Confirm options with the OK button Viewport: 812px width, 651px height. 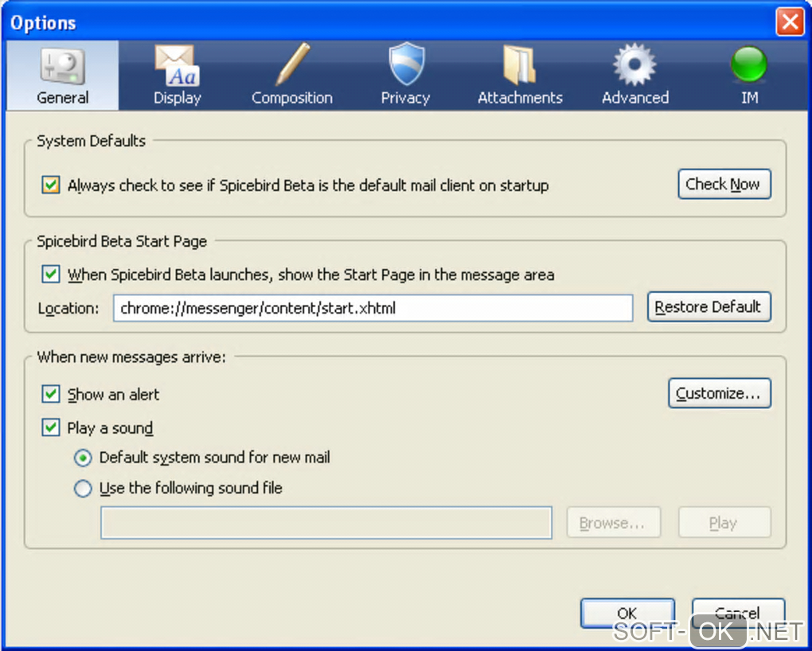[x=627, y=613]
